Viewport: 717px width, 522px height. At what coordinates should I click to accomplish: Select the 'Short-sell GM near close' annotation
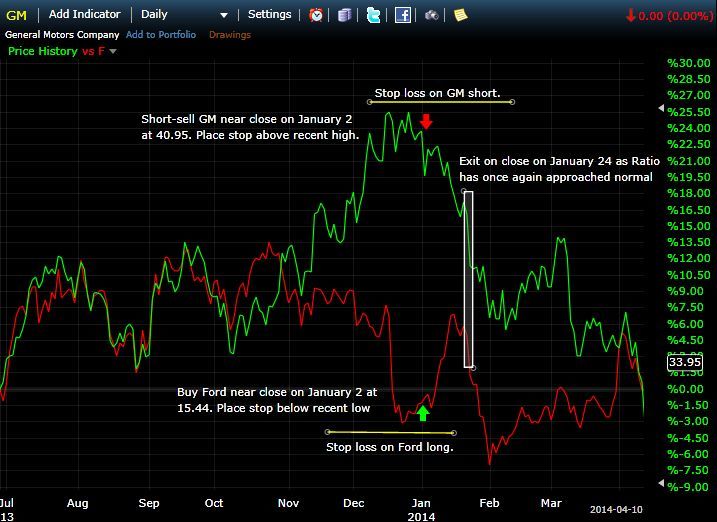(x=250, y=127)
